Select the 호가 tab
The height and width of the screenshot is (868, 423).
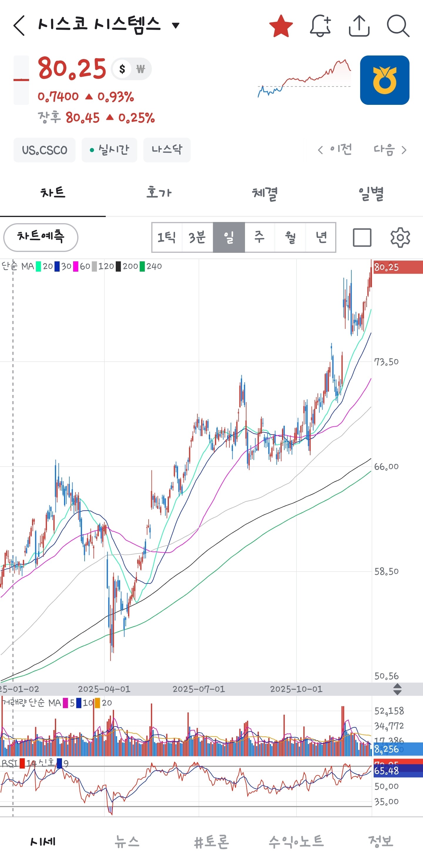point(159,193)
